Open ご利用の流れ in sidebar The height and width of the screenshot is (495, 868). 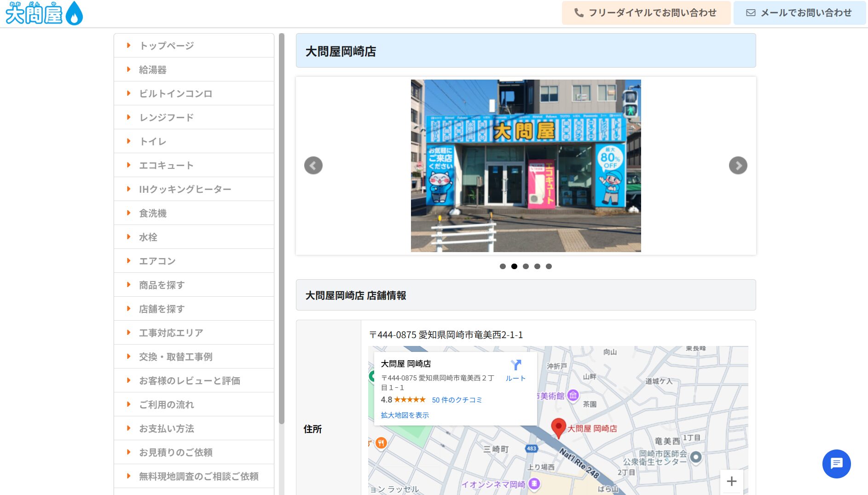(194, 404)
